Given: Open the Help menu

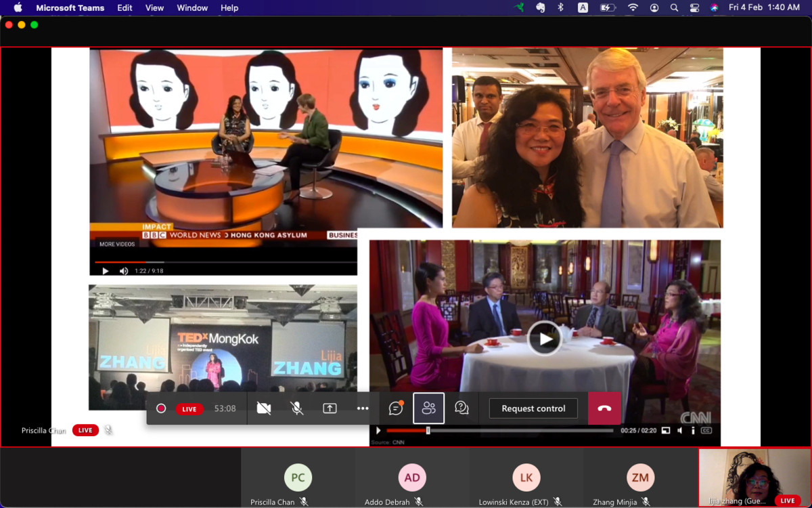Looking at the screenshot, I should point(229,7).
